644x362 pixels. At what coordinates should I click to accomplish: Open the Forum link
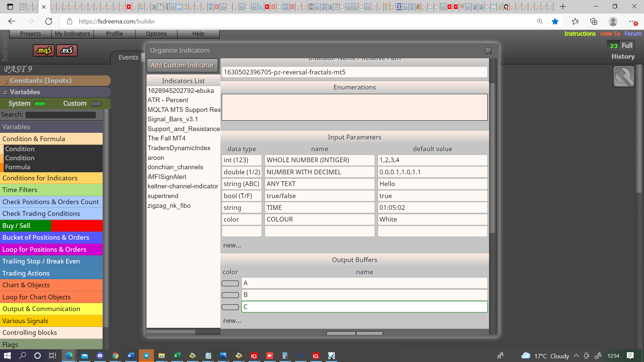pyautogui.click(x=633, y=34)
